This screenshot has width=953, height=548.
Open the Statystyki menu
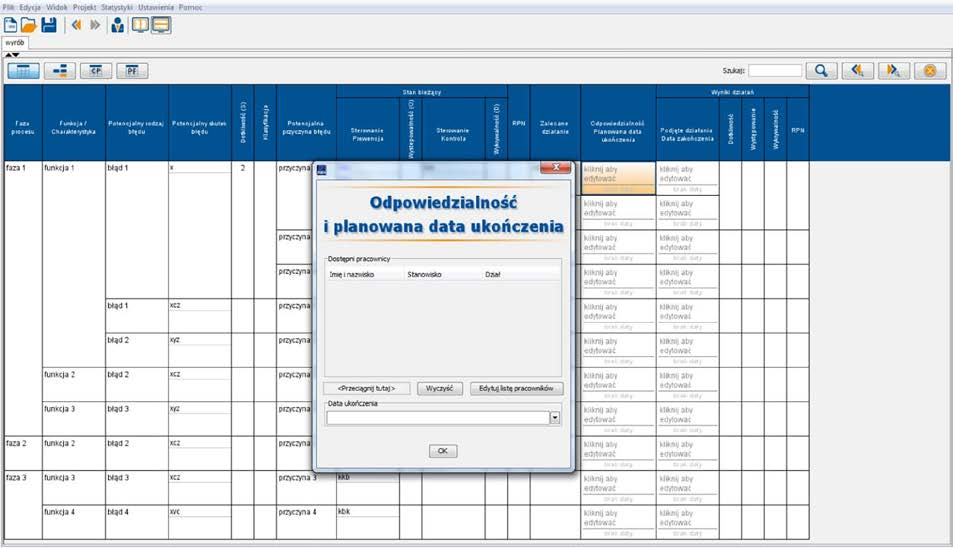(117, 7)
